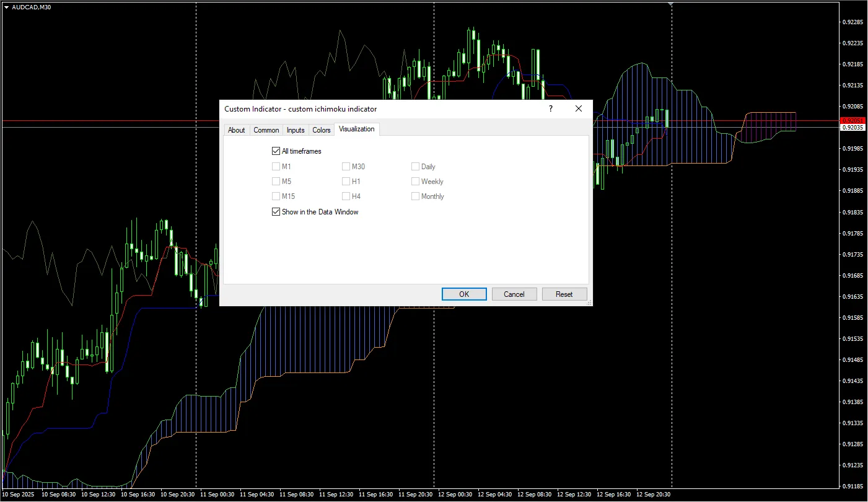The height and width of the screenshot is (502, 868).
Task: Click the Cancel button
Action: pyautogui.click(x=514, y=294)
